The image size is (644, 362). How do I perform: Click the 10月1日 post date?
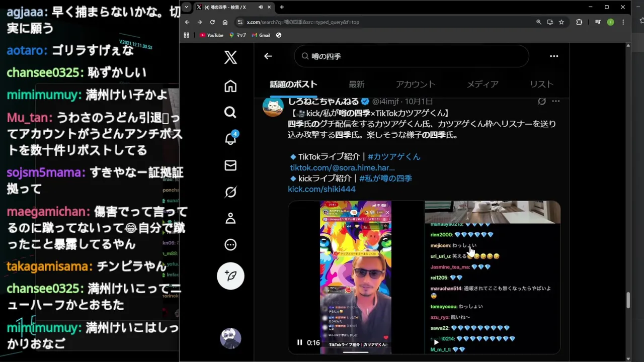(419, 101)
